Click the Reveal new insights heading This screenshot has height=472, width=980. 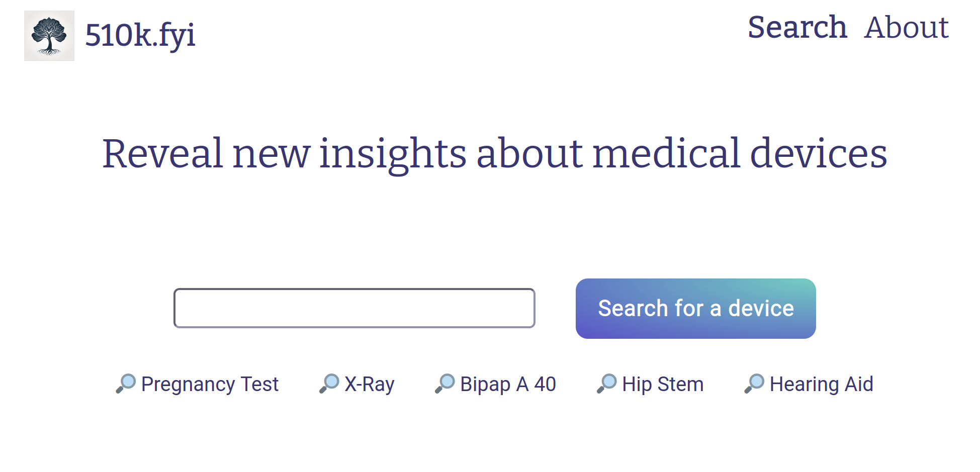[x=495, y=154]
